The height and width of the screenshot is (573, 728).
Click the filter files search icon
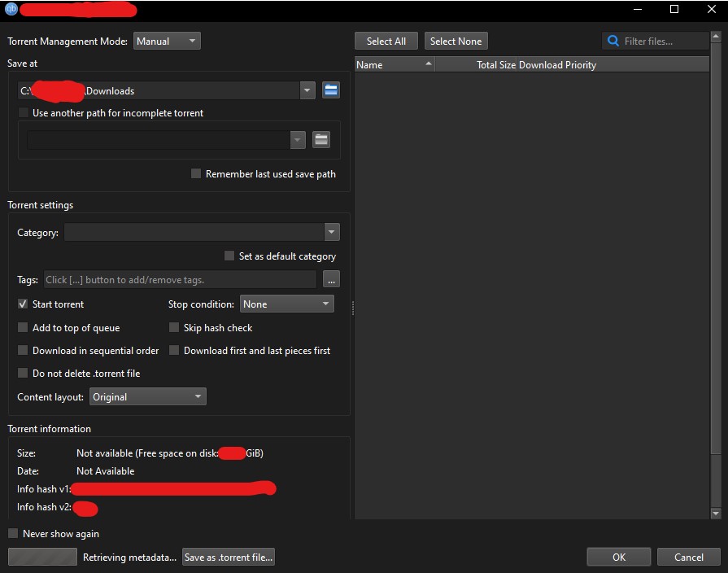(612, 41)
